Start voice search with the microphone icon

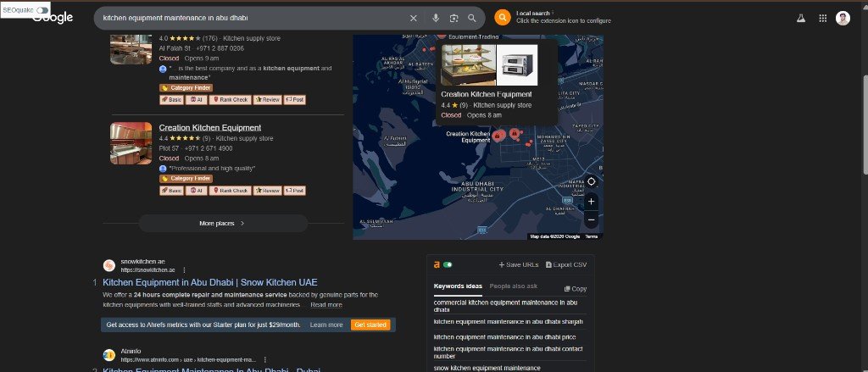tap(436, 19)
